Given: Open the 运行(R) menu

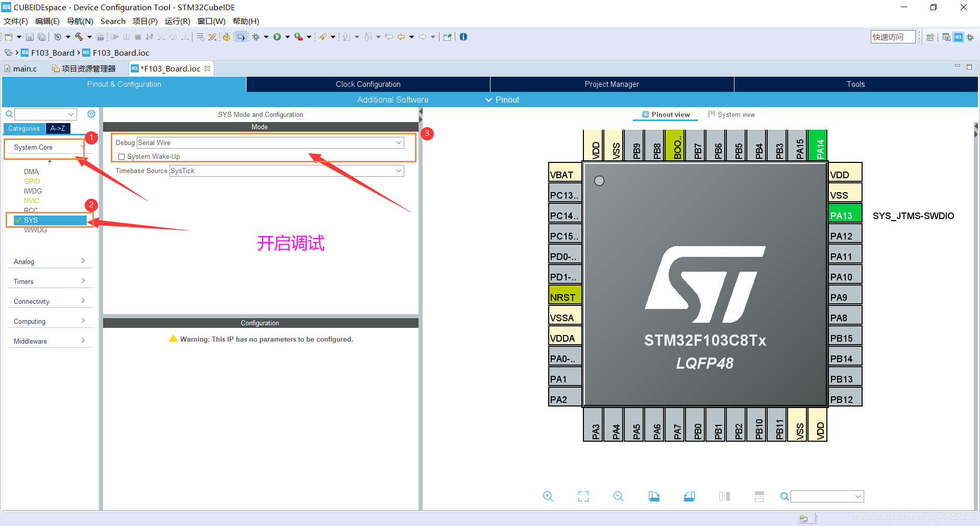Looking at the screenshot, I should pos(177,21).
